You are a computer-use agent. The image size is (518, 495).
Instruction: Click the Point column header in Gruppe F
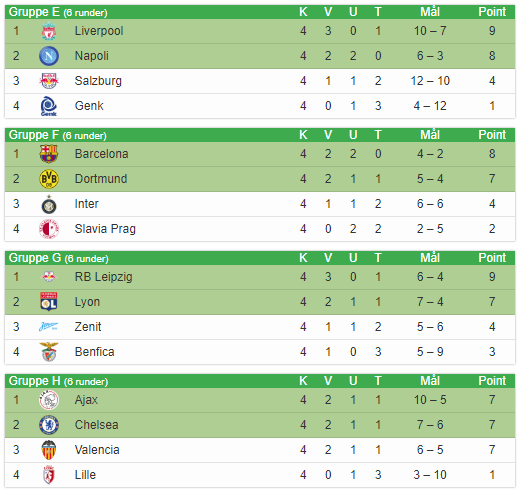492,135
